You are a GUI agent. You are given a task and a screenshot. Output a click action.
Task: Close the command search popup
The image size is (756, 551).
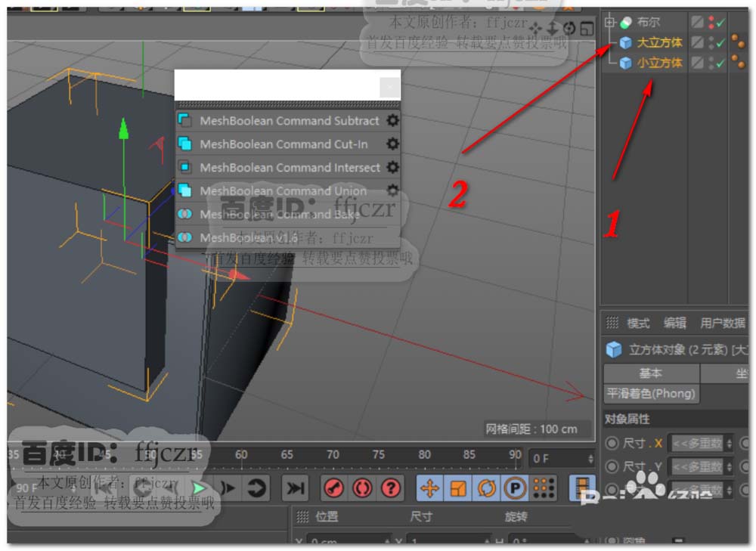point(389,87)
